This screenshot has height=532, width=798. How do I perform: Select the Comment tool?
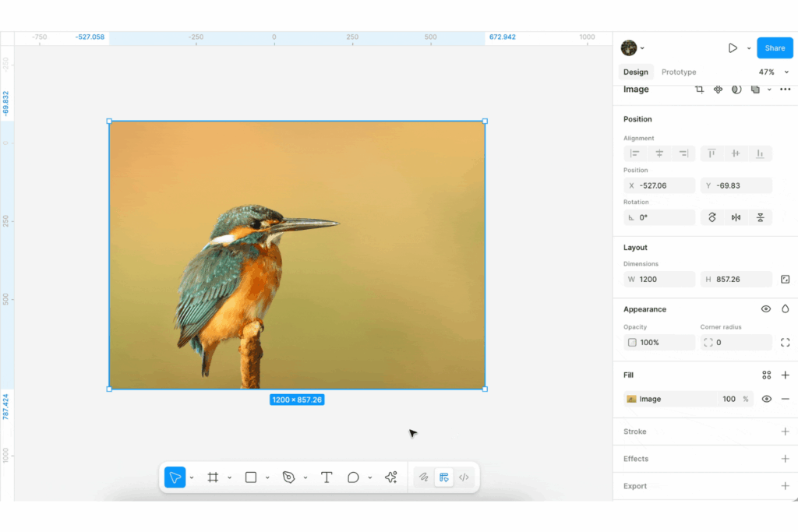pyautogui.click(x=353, y=477)
